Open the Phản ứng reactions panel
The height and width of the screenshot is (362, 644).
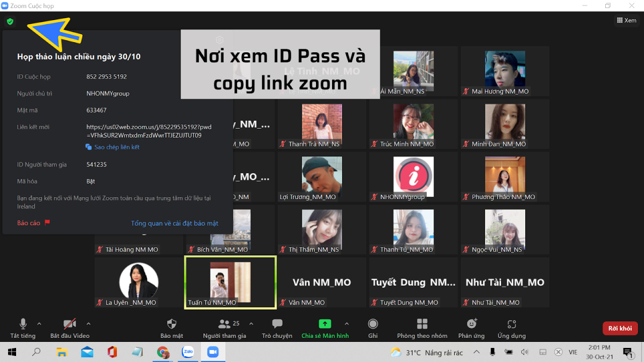click(x=471, y=327)
